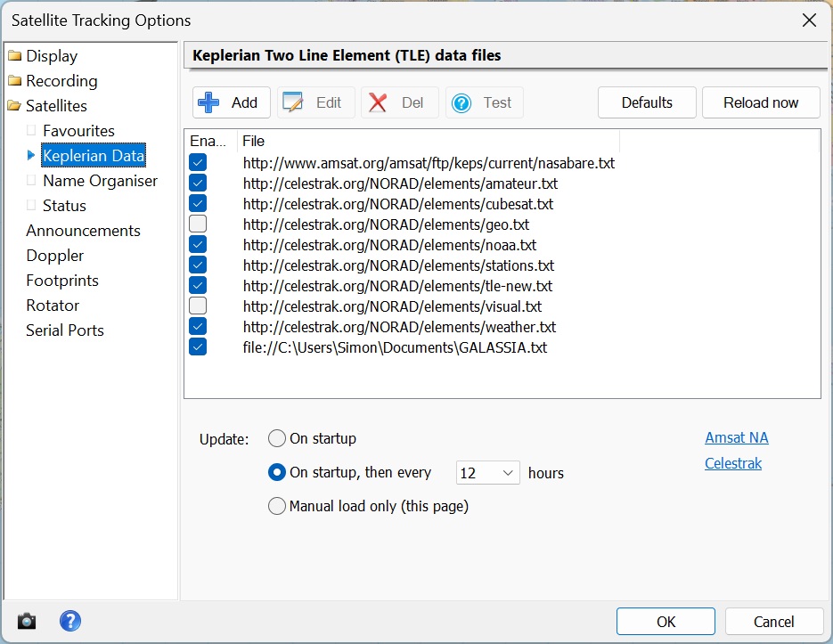This screenshot has height=644, width=833.
Task: Select the Manual load only radio button
Action: coord(277,507)
